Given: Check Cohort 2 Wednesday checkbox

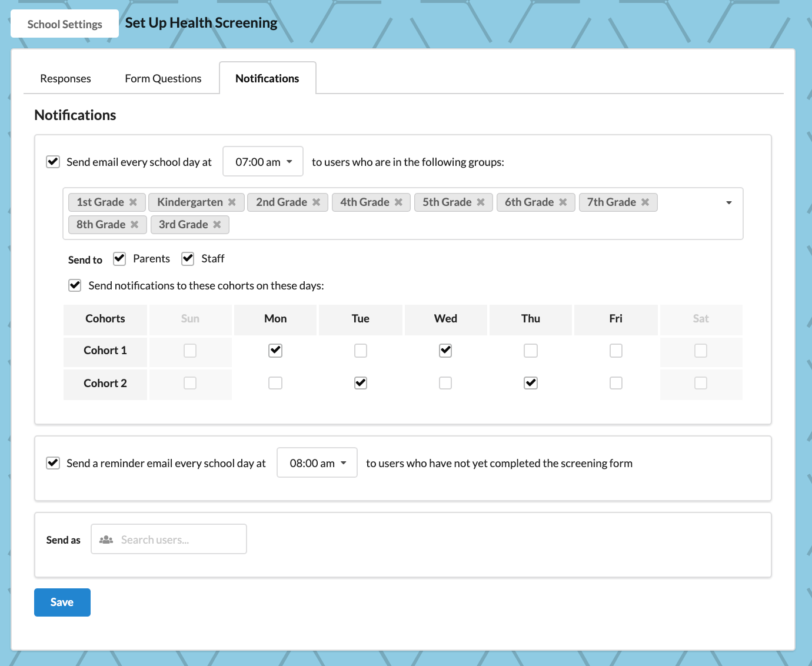Looking at the screenshot, I should (x=445, y=383).
